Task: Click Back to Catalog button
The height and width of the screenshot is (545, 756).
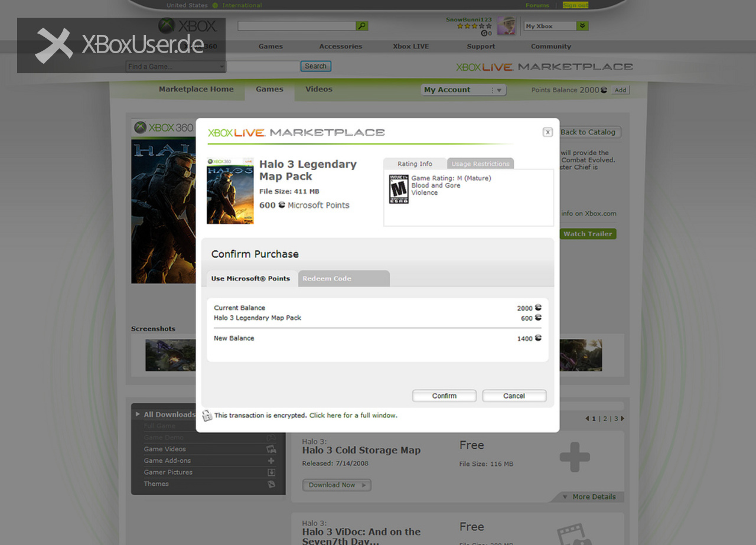Action: click(x=589, y=132)
